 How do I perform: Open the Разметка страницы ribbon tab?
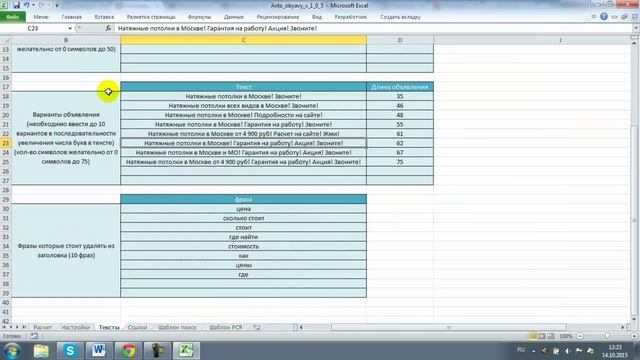pos(151,17)
